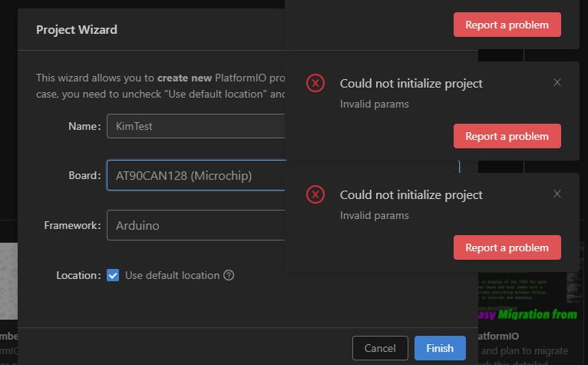Click the red error icon in middle notification
This screenshot has height=365, width=588.
point(315,84)
